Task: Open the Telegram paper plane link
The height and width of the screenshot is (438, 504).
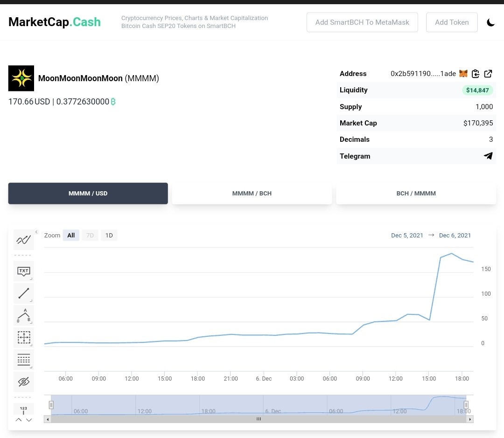Action: (x=488, y=156)
